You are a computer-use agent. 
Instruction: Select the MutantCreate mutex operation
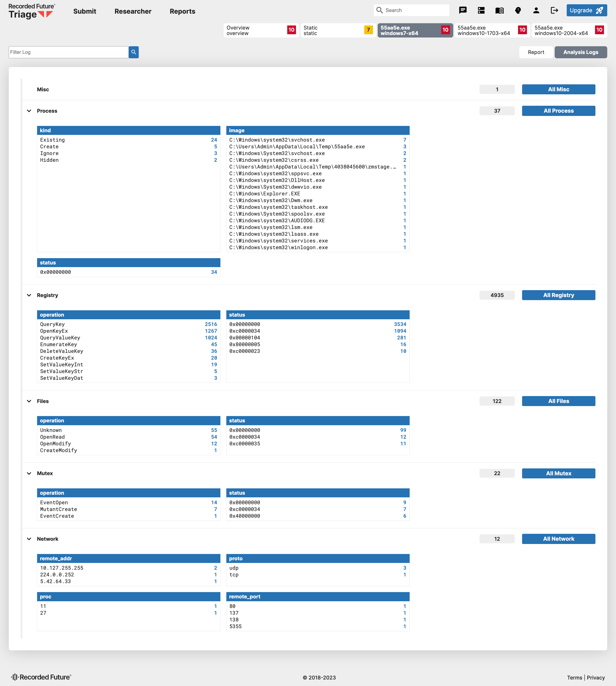pyautogui.click(x=129, y=509)
